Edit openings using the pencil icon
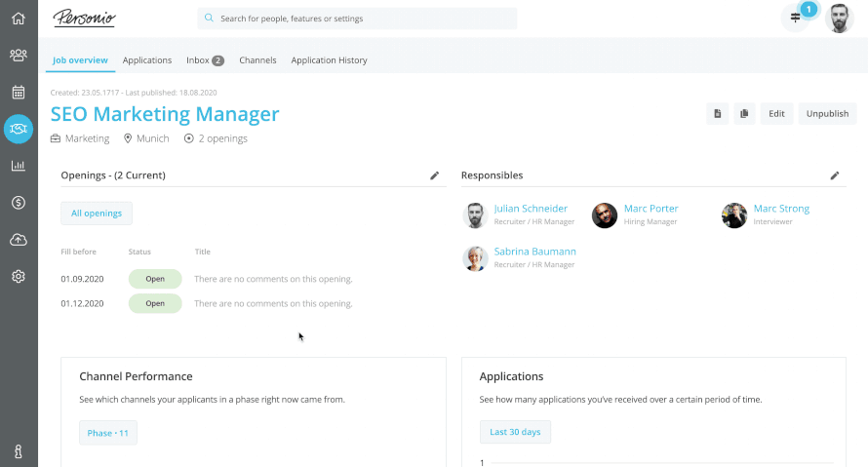Screen dimensions: 868x467 coord(435,175)
